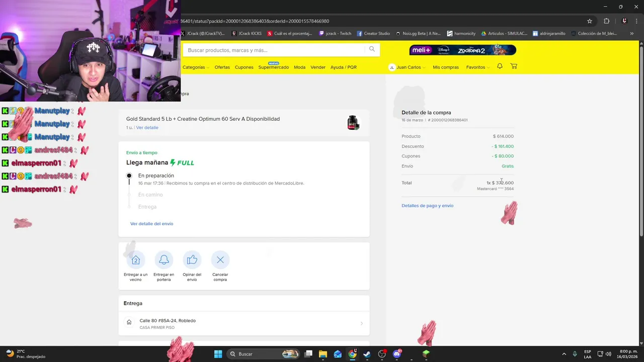Image resolution: width=644 pixels, height=362 pixels.
Task: Open Detalles de pago y envío link
Action: pos(427,206)
